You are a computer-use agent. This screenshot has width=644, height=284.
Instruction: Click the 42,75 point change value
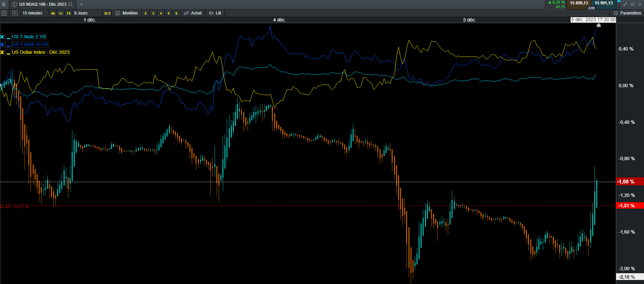point(560,7)
